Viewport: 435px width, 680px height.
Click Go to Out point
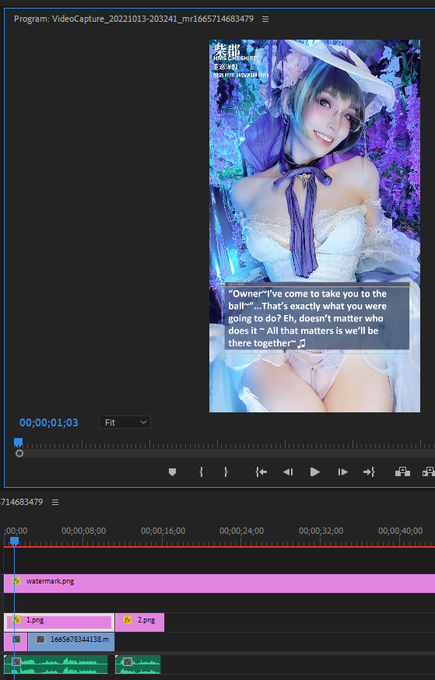pos(369,472)
